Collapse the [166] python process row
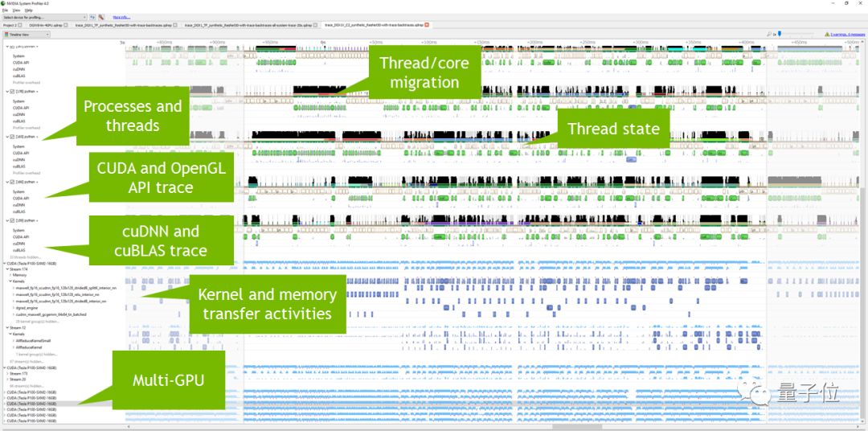This screenshot has width=868, height=431. (7, 182)
